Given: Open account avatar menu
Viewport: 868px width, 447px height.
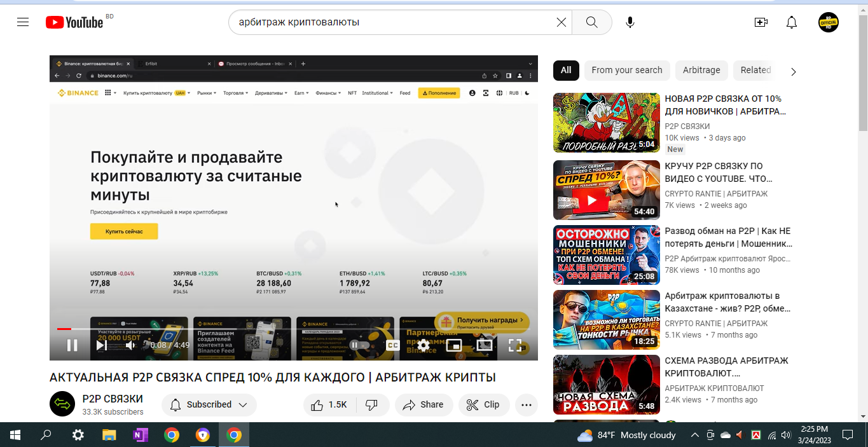Looking at the screenshot, I should point(828,22).
